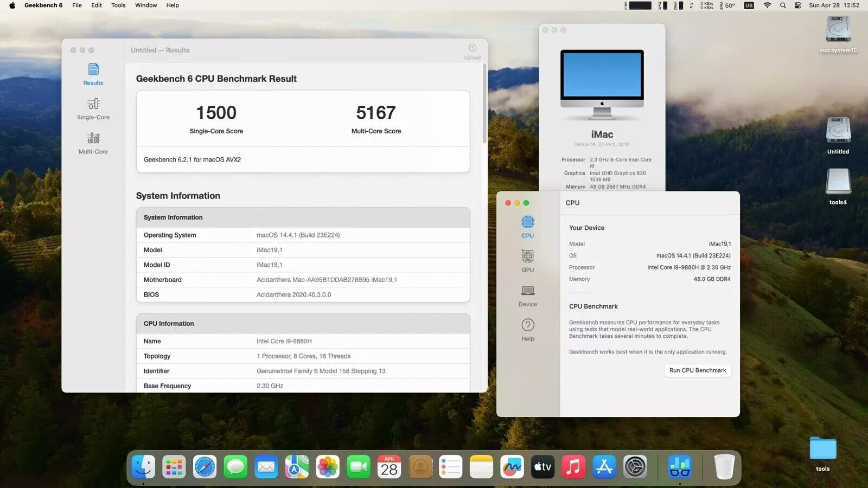Click the Base Frequency value '2.30 GHz'
This screenshot has height=488, width=868.
pyautogui.click(x=270, y=386)
